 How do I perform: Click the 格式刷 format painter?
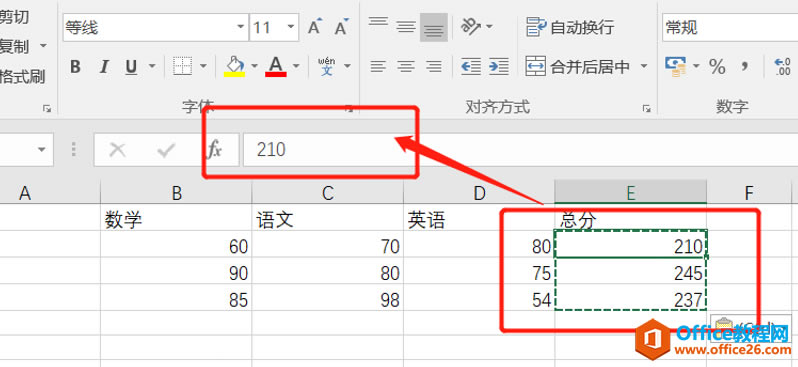[22, 77]
